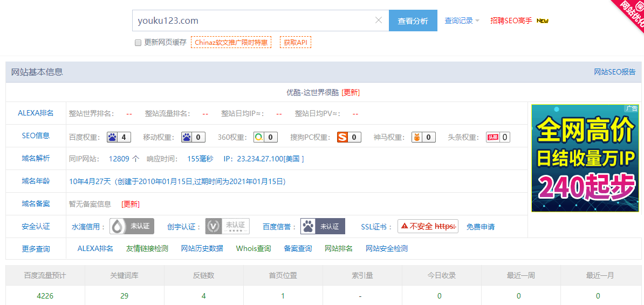Viewport: 644px width, 305px height.
Task: Open Whois查询 in 更多查询
Action: point(254,248)
